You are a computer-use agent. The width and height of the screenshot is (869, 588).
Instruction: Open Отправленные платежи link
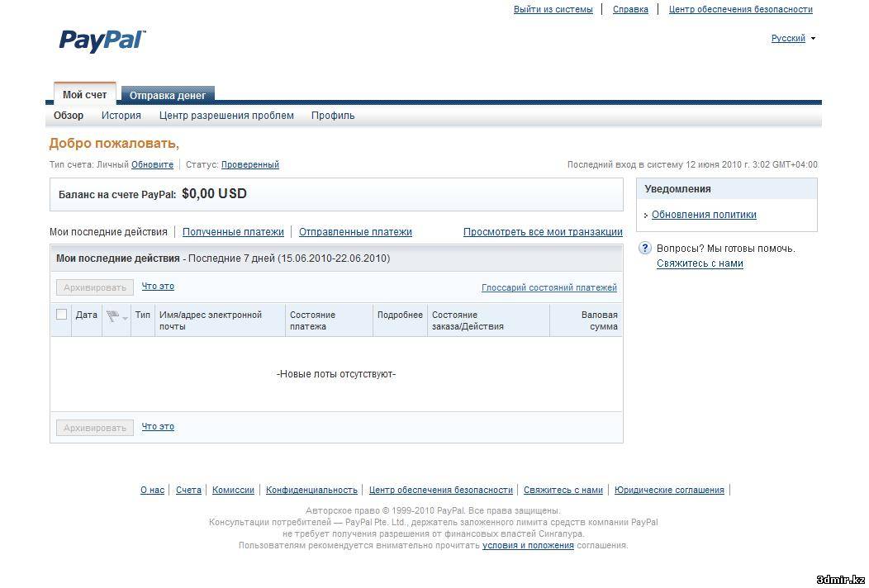pos(355,232)
